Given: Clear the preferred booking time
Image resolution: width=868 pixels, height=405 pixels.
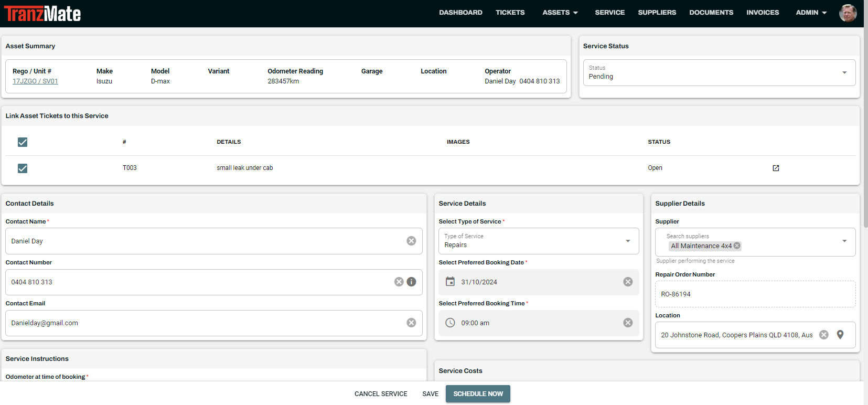Looking at the screenshot, I should click(x=628, y=323).
